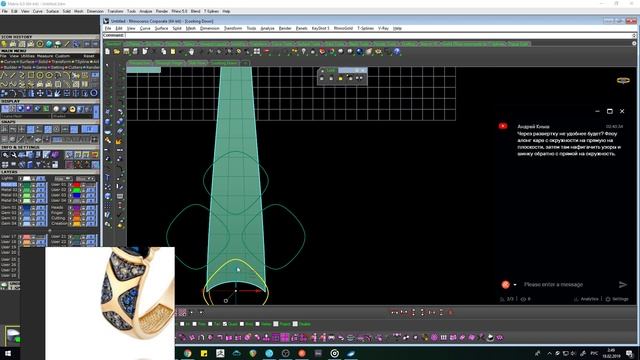The image size is (640, 360).
Task: Expand the arrow beside User 01 layer
Action: click(70, 184)
